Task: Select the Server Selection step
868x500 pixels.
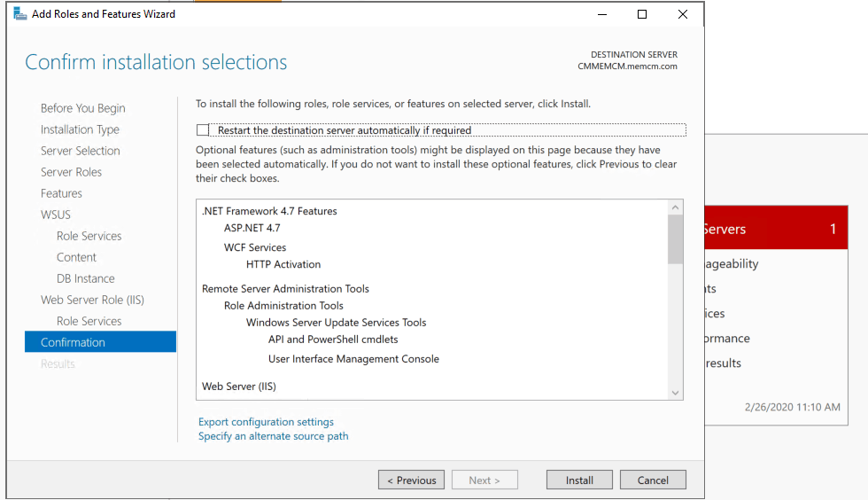Action: coord(80,151)
